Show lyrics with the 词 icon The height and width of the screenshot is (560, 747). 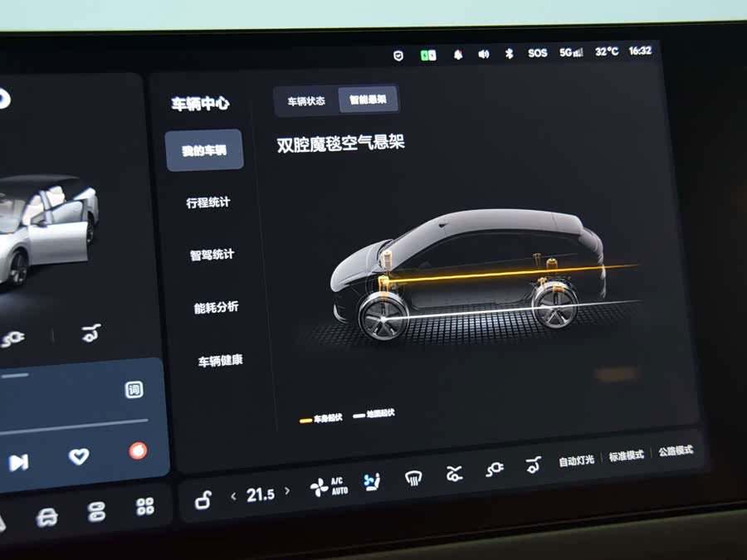[x=134, y=390]
